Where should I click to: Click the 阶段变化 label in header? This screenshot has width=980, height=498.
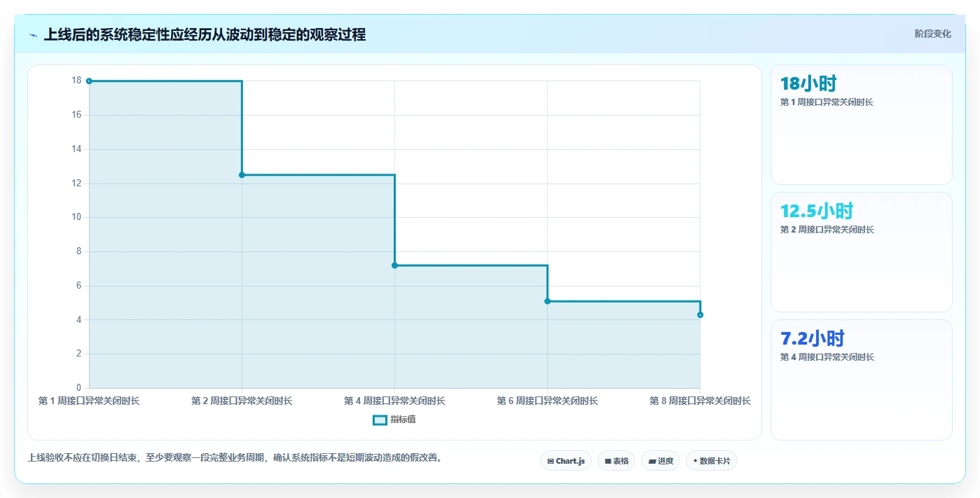[933, 34]
